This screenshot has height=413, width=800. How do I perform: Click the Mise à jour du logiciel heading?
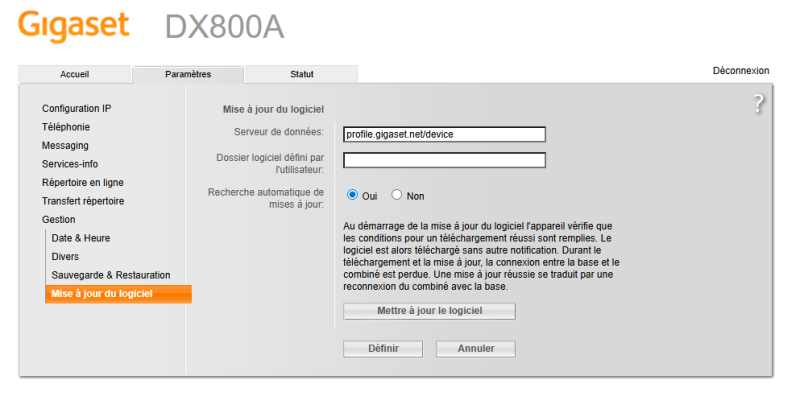pyautogui.click(x=273, y=109)
